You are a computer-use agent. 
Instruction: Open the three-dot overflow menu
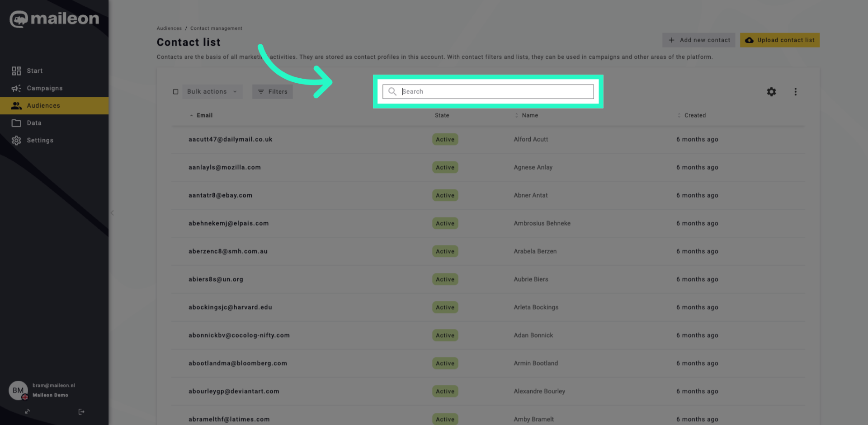point(796,91)
